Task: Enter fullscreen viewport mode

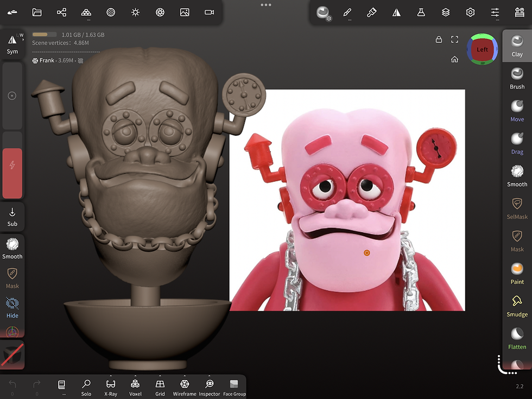Action: click(x=455, y=39)
